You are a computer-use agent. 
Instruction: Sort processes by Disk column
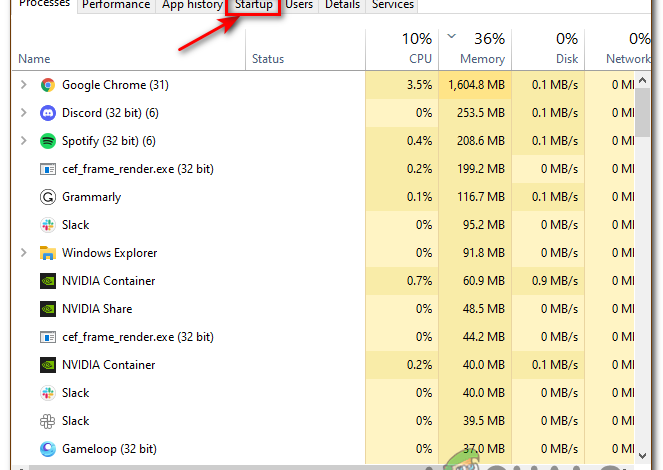tap(548, 50)
